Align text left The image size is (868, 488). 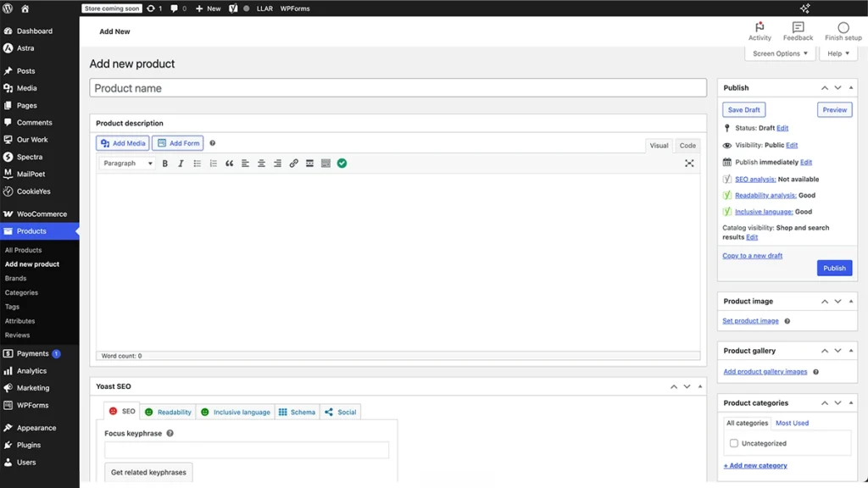click(x=245, y=164)
